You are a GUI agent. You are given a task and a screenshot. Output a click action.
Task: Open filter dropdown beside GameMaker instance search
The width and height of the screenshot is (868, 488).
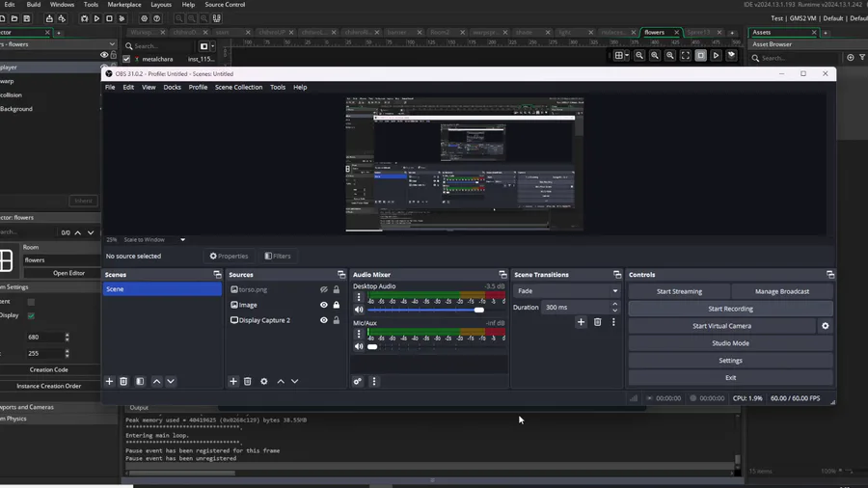[212, 46]
